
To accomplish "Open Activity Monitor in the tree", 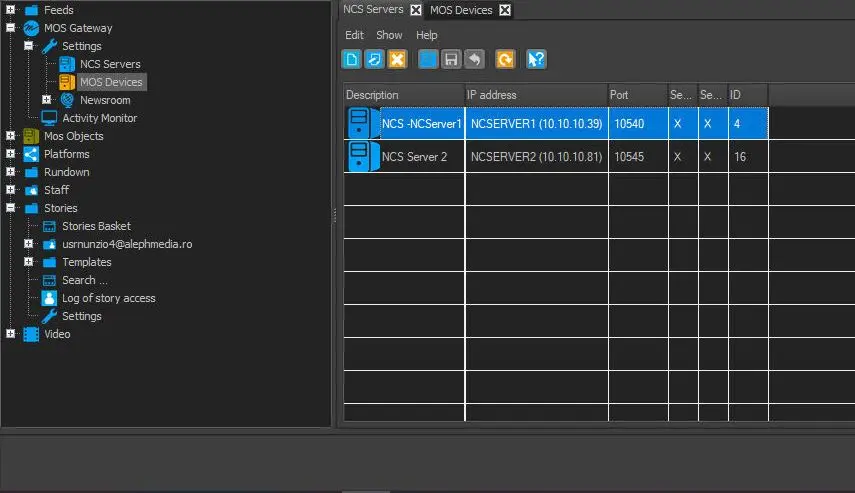I will pyautogui.click(x=99, y=118).
